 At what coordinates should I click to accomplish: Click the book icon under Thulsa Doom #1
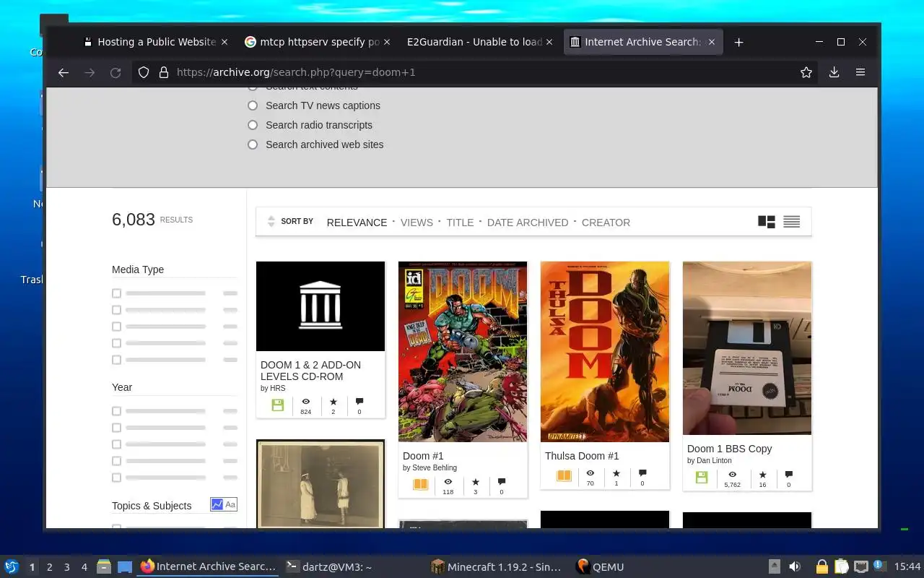coord(564,476)
